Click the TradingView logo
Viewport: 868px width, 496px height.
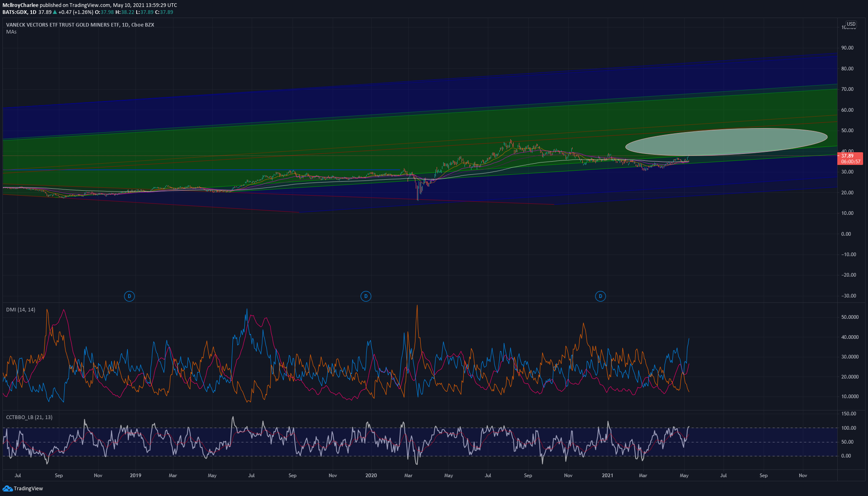pos(23,488)
